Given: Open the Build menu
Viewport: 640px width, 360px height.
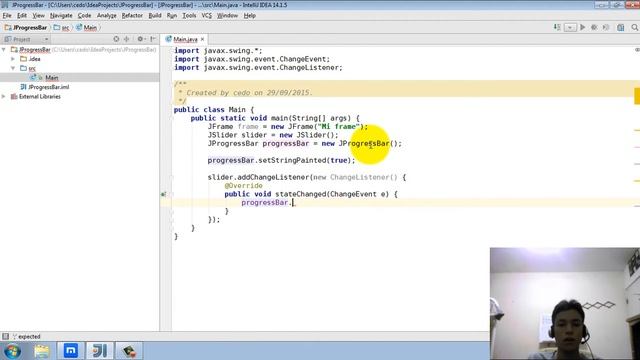Looking at the screenshot, I should [x=155, y=16].
